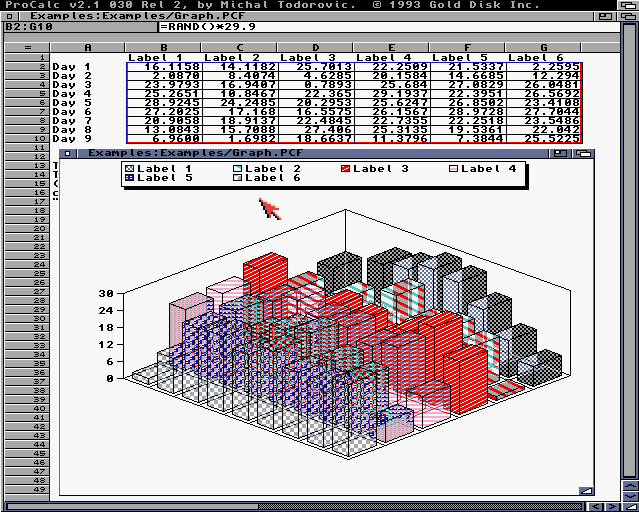Click the spreadsheet window size gadget
This screenshot has height=512, width=639.
630,507
